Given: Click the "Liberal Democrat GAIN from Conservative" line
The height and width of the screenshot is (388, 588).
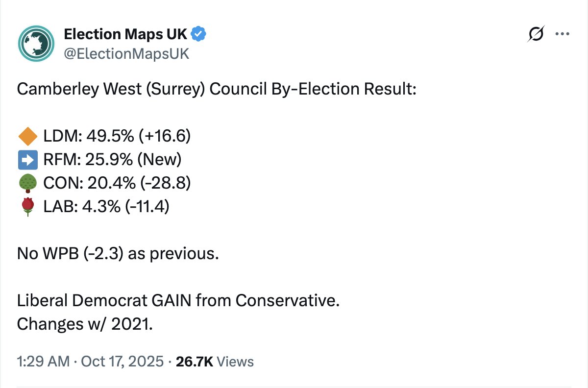Looking at the screenshot, I should coord(178,300).
